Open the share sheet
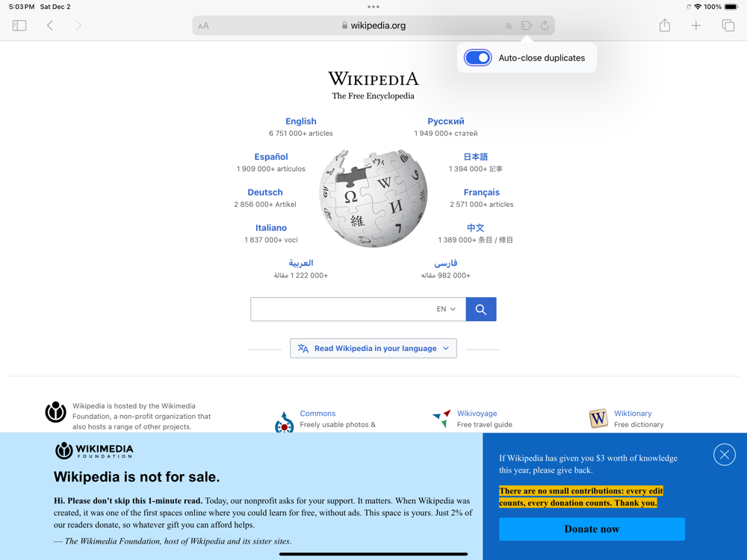The image size is (747, 560). point(665,25)
